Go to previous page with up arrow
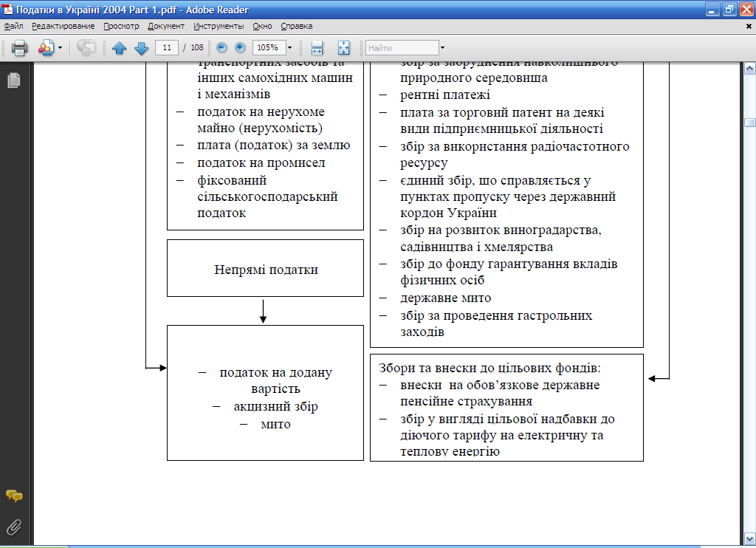This screenshot has height=548, width=756. coord(119,48)
